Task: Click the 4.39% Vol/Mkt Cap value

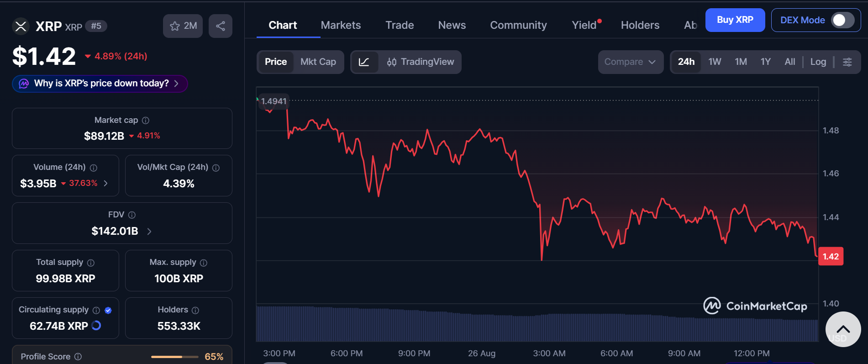Action: (179, 184)
